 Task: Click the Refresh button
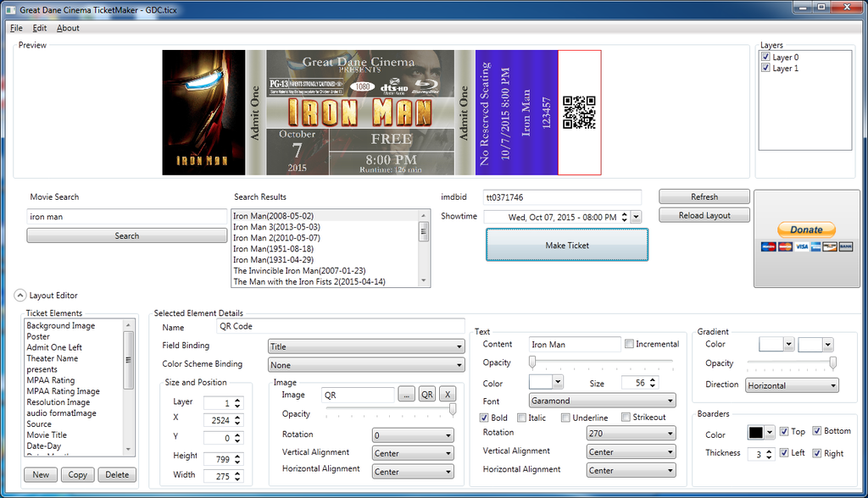704,196
